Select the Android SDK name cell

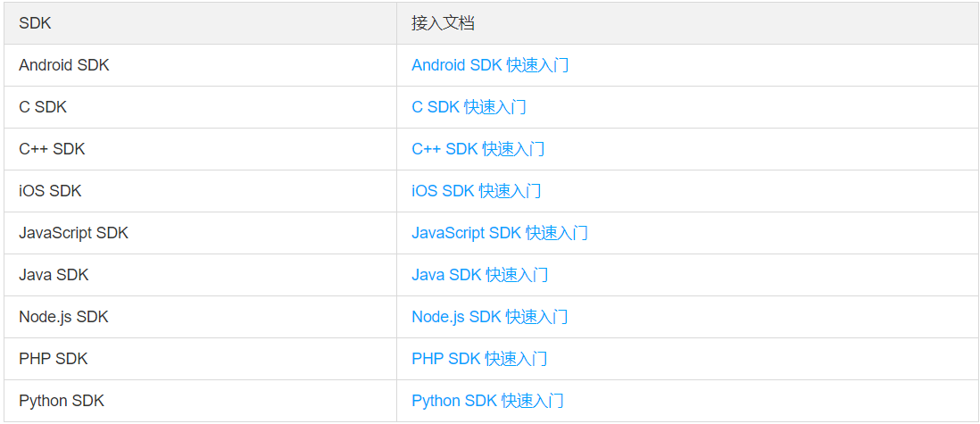pos(64,65)
